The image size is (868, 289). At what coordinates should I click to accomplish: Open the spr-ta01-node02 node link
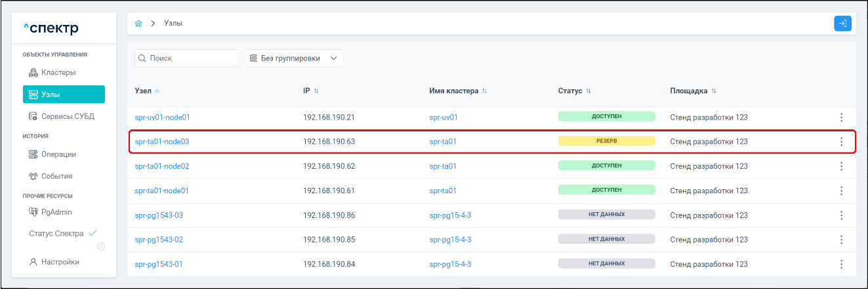tap(161, 166)
